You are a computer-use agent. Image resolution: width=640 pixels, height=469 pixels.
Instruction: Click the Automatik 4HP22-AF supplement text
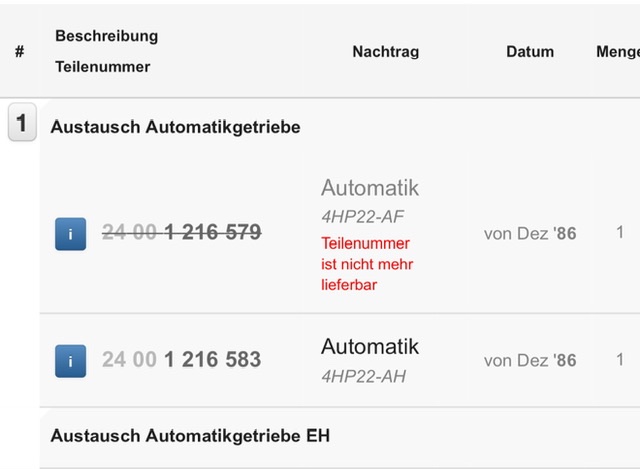(369, 200)
